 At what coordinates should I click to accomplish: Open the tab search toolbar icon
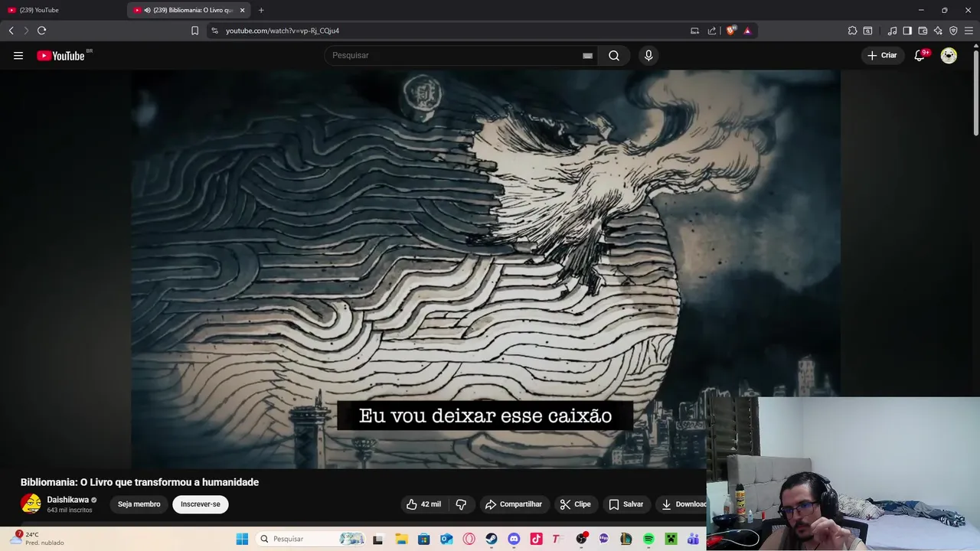tap(867, 31)
